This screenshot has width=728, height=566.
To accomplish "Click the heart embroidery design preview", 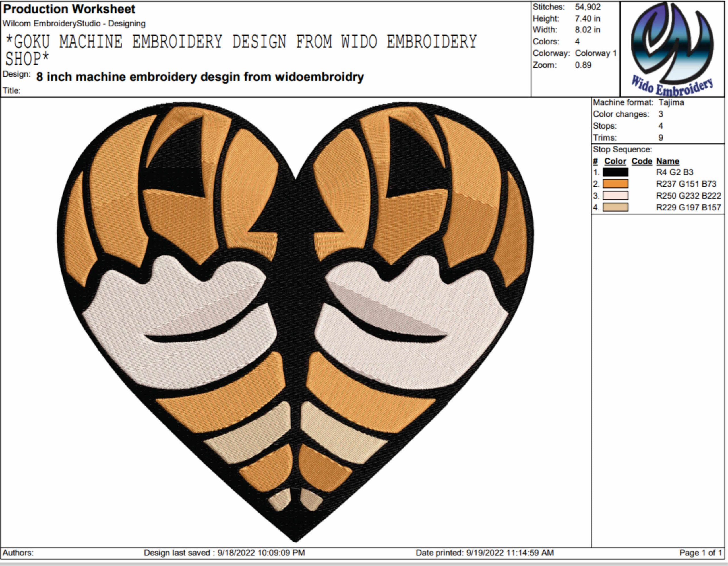I will pos(295,322).
